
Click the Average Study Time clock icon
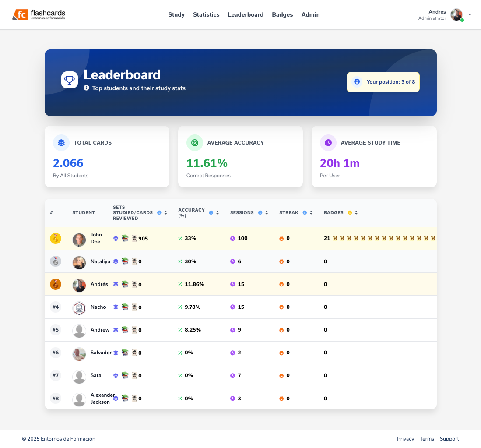(328, 143)
